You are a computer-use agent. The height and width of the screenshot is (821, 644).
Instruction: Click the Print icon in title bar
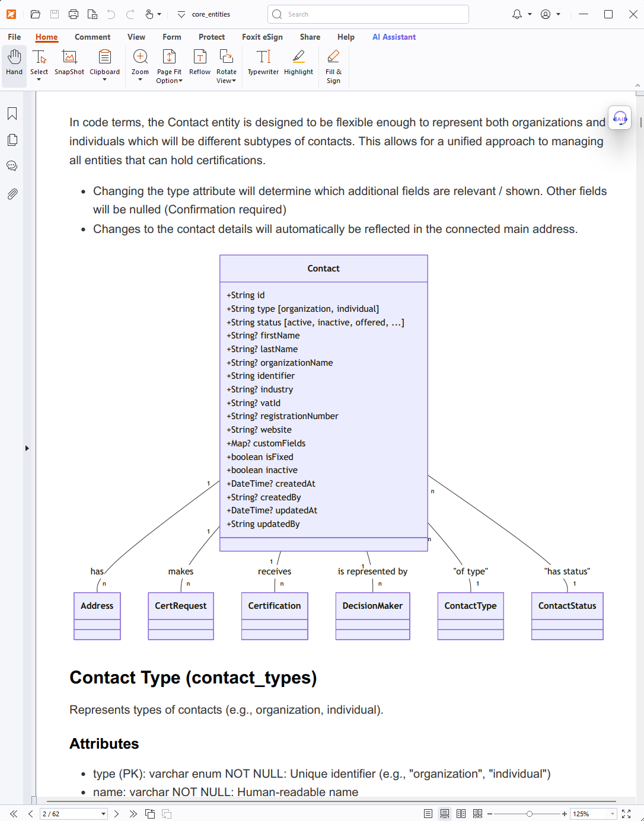coord(74,14)
